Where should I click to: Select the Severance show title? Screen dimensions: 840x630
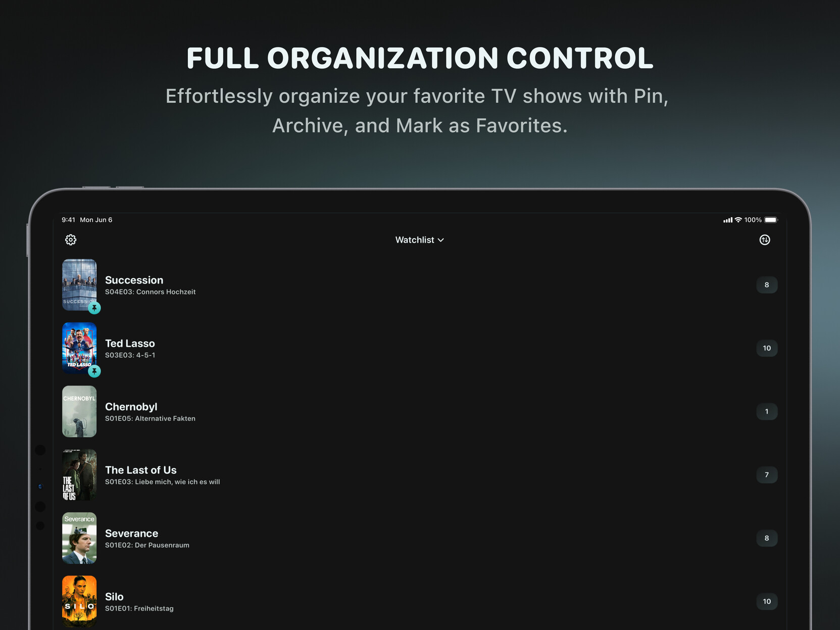[131, 534]
